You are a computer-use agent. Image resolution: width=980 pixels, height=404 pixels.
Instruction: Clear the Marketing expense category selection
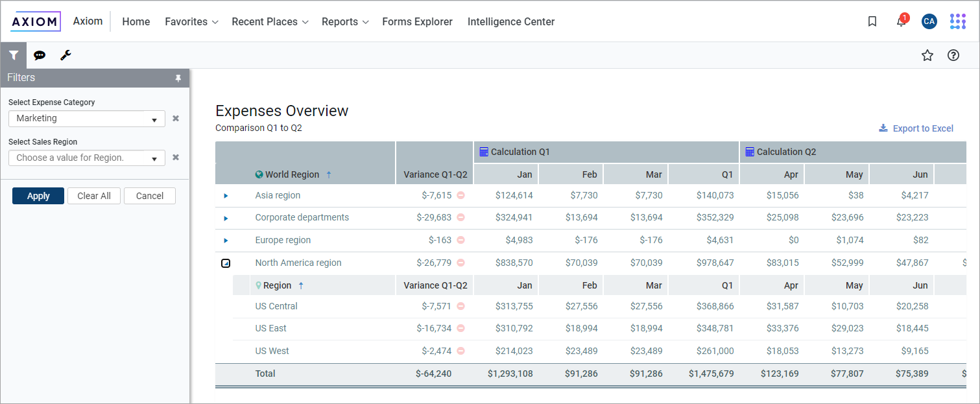click(176, 119)
